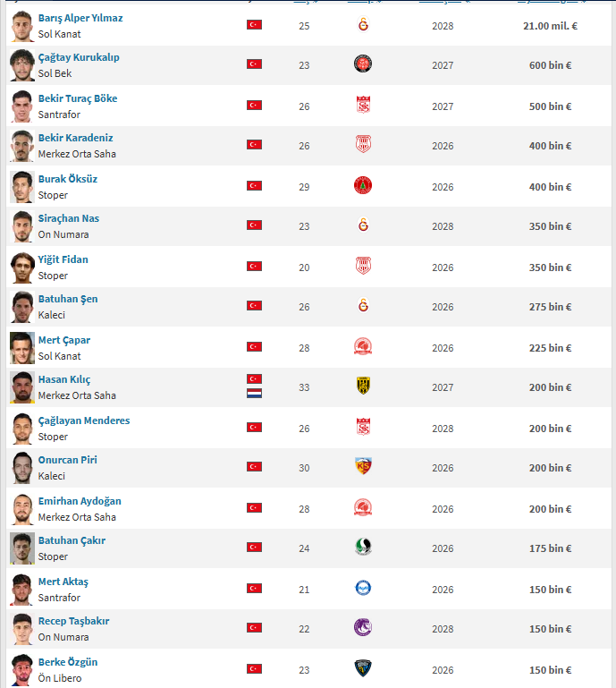Open Emirhan Aydoğan's profile link
The image size is (616, 688).
[80, 501]
